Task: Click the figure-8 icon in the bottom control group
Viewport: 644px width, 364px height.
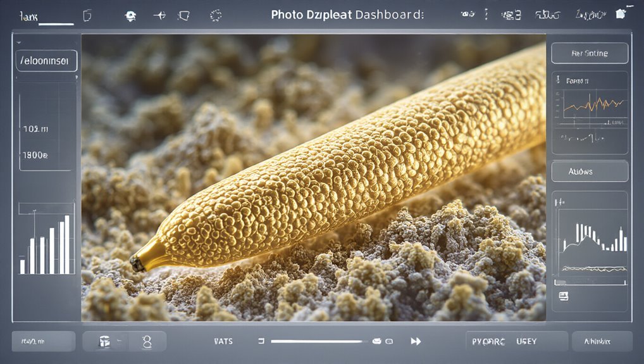Action: pos(147,342)
